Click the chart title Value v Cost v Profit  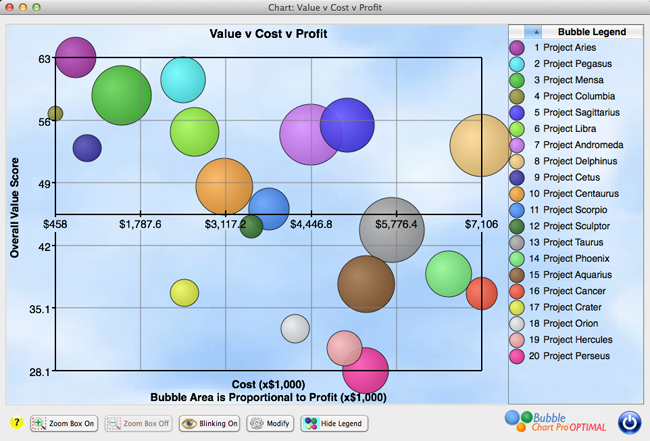[x=268, y=34]
